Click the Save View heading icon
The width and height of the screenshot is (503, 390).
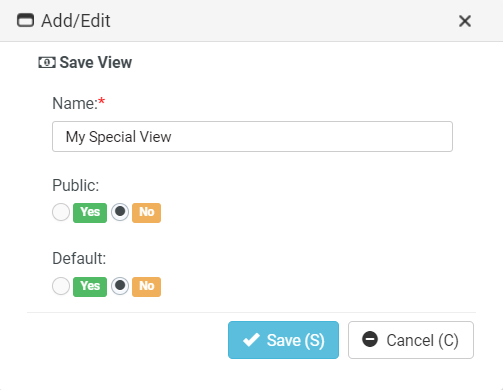47,62
